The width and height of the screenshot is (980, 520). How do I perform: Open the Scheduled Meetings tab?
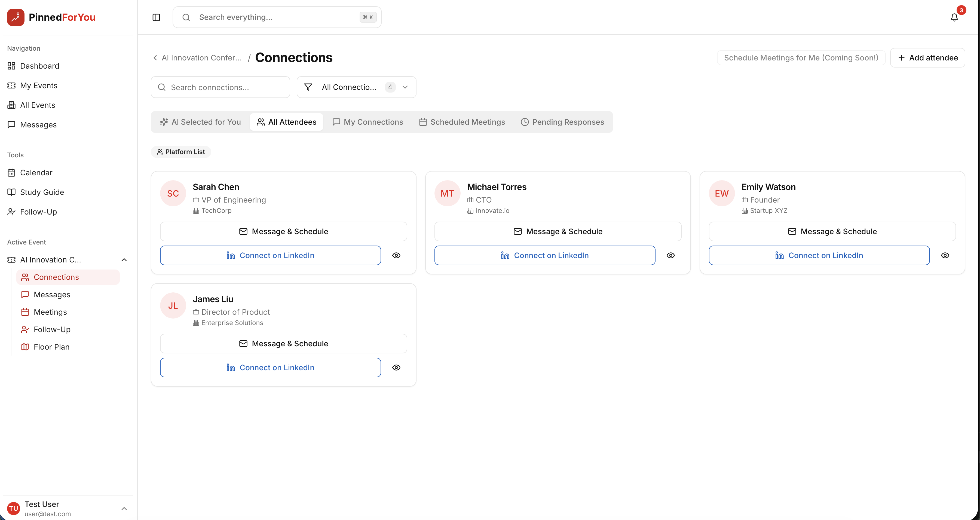point(462,122)
